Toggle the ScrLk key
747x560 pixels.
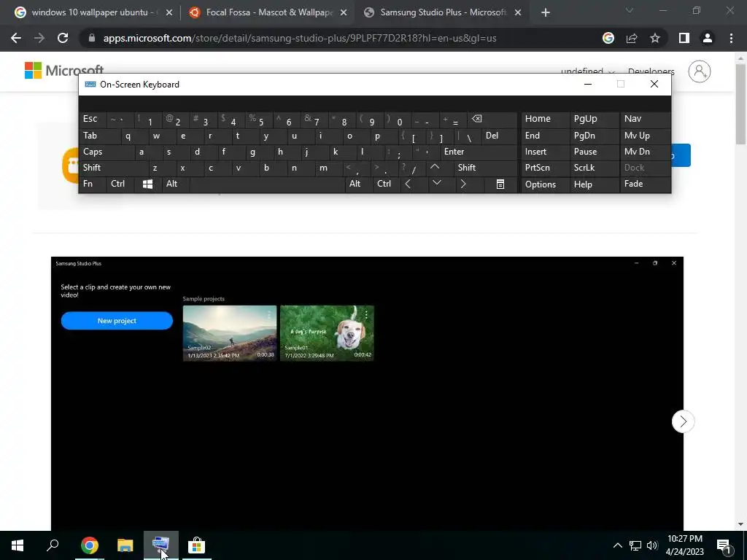(595, 168)
